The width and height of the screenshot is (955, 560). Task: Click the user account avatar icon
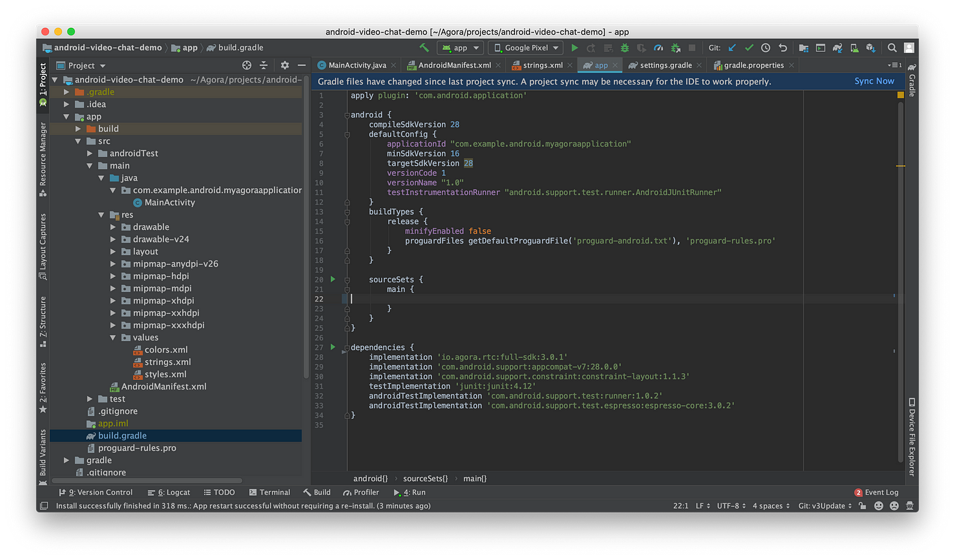[x=909, y=48]
